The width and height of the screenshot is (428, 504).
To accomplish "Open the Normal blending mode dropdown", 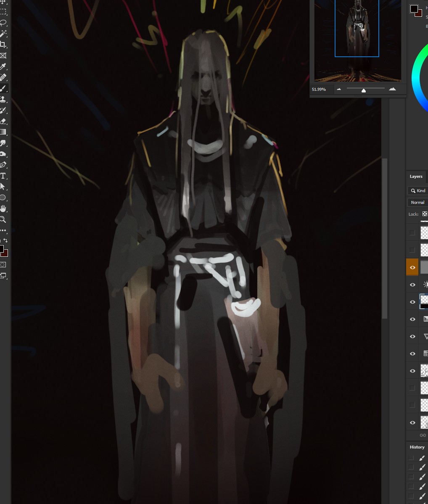I will point(417,202).
